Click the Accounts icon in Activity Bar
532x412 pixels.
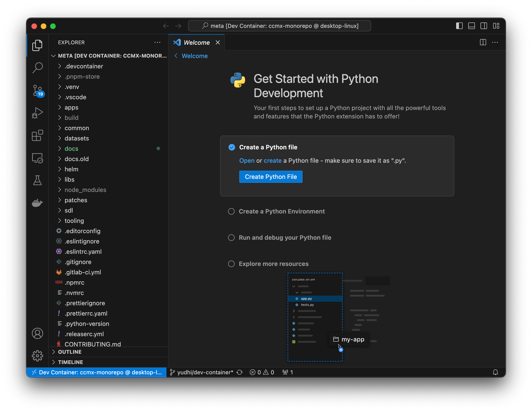pyautogui.click(x=37, y=333)
